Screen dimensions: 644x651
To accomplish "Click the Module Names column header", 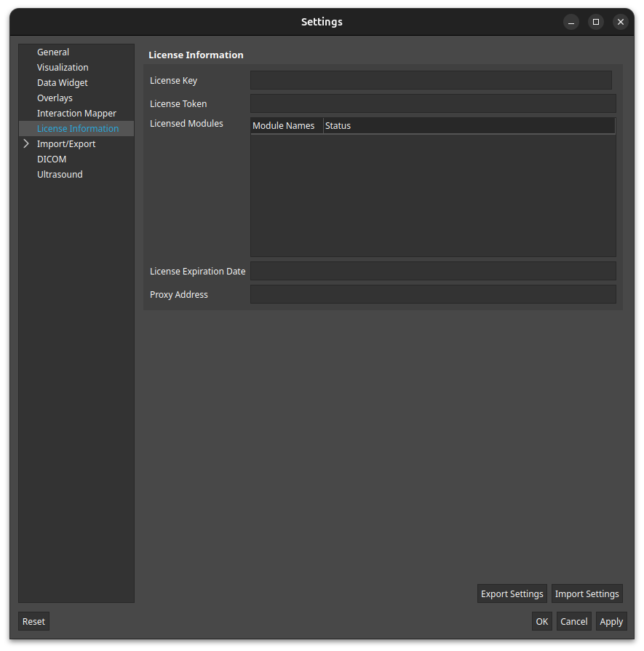I will pos(287,126).
